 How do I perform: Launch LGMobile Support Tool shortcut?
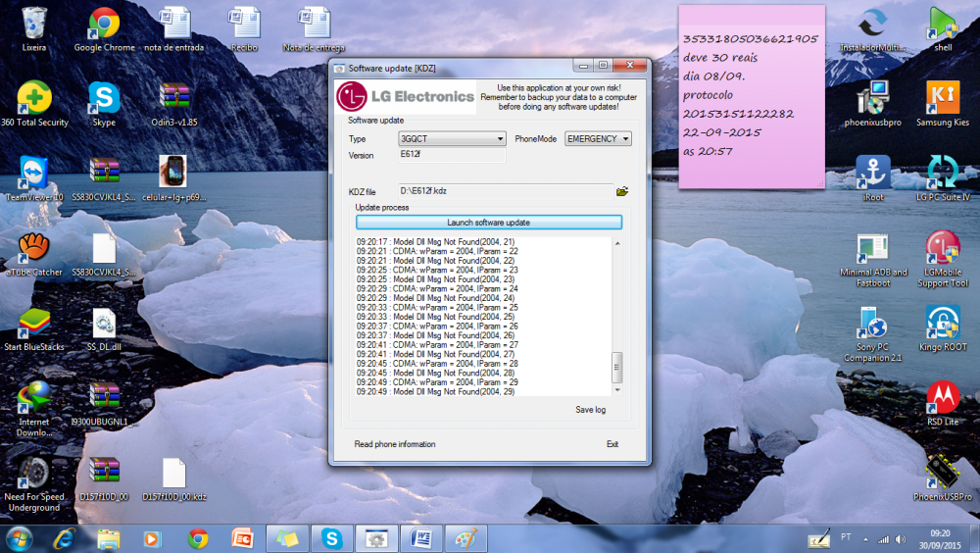(x=943, y=259)
